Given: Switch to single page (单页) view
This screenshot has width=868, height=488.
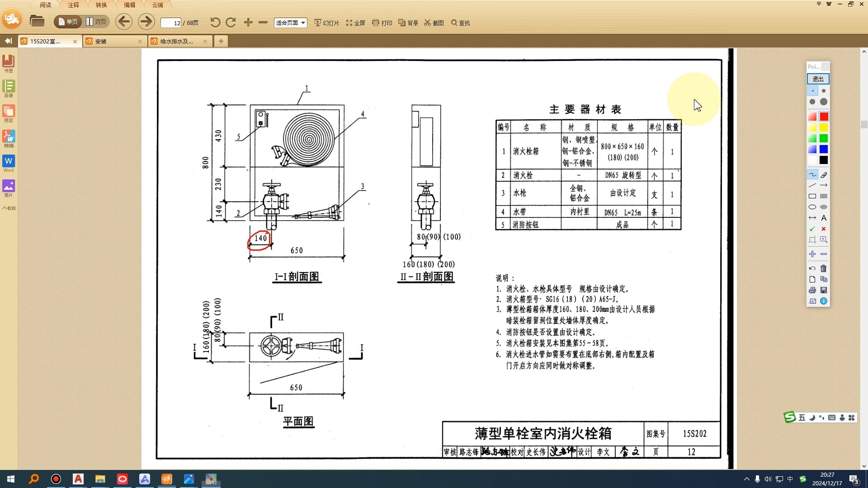Looking at the screenshot, I should (x=68, y=22).
